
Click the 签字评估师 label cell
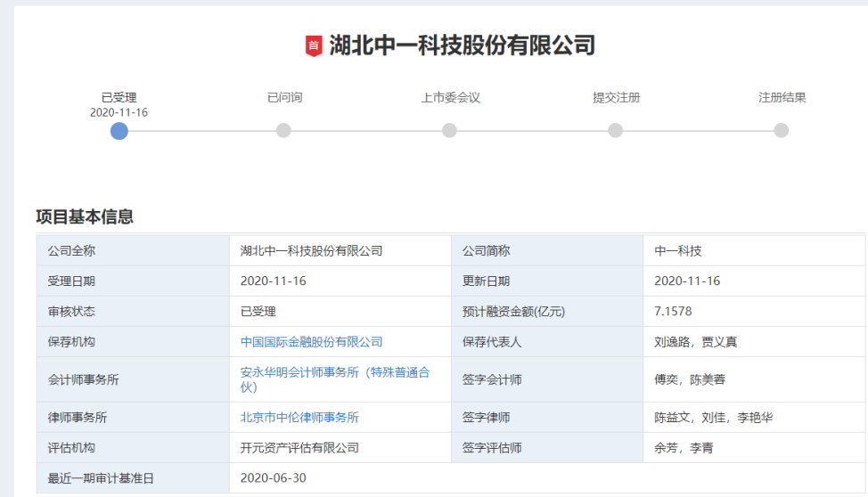(x=547, y=448)
